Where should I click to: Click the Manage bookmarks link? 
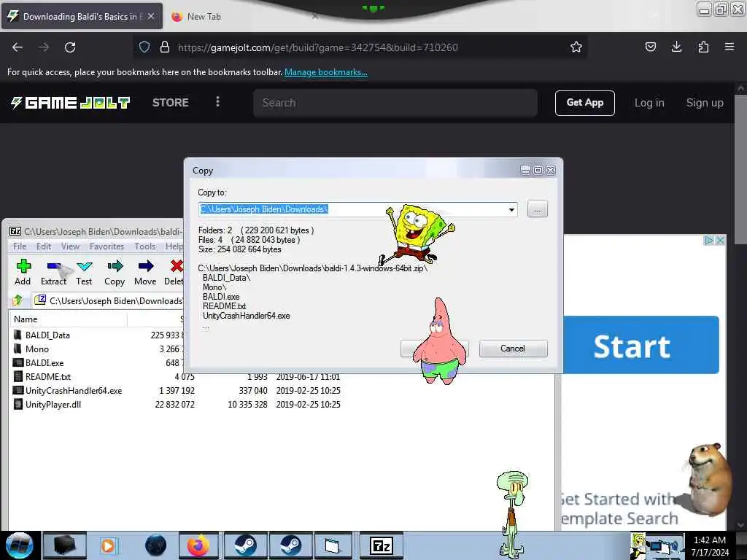pyautogui.click(x=326, y=72)
